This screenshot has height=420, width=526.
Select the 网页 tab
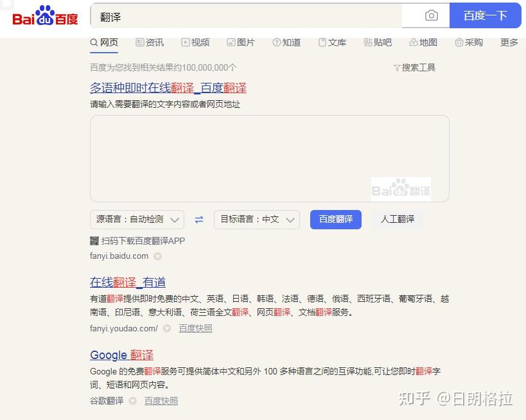(109, 42)
